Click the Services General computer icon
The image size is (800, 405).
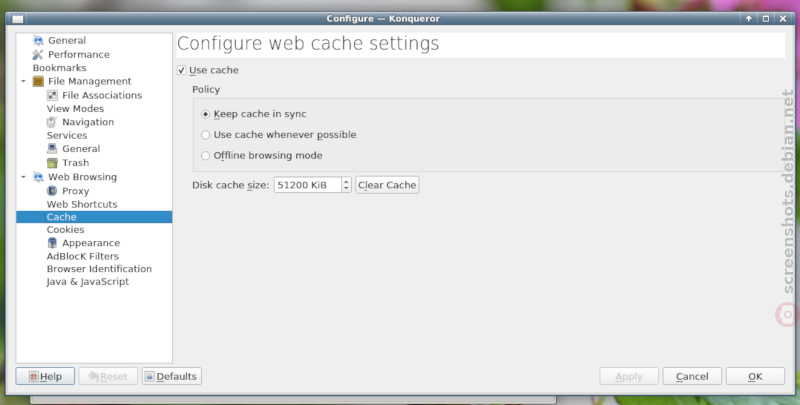click(52, 148)
